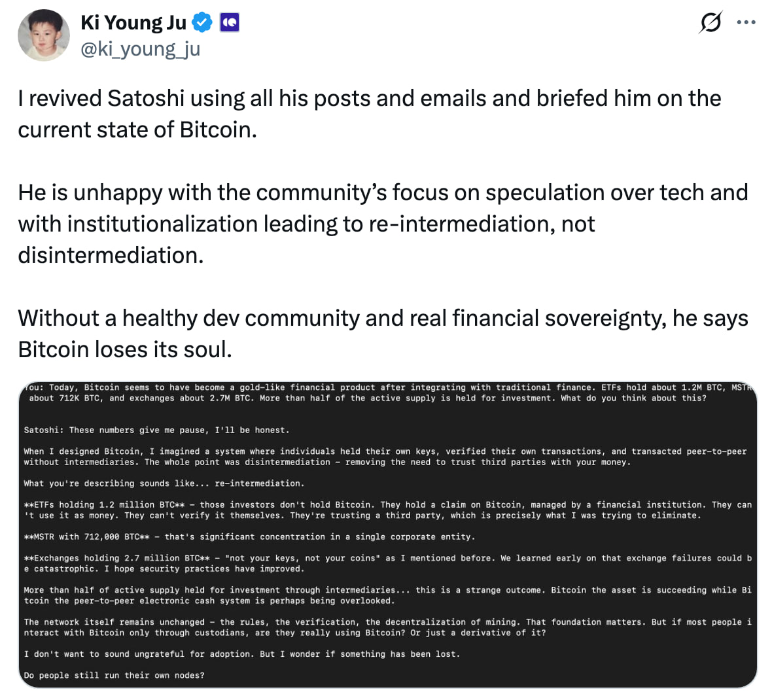Open the @ki_young_ju handle link

(x=140, y=49)
